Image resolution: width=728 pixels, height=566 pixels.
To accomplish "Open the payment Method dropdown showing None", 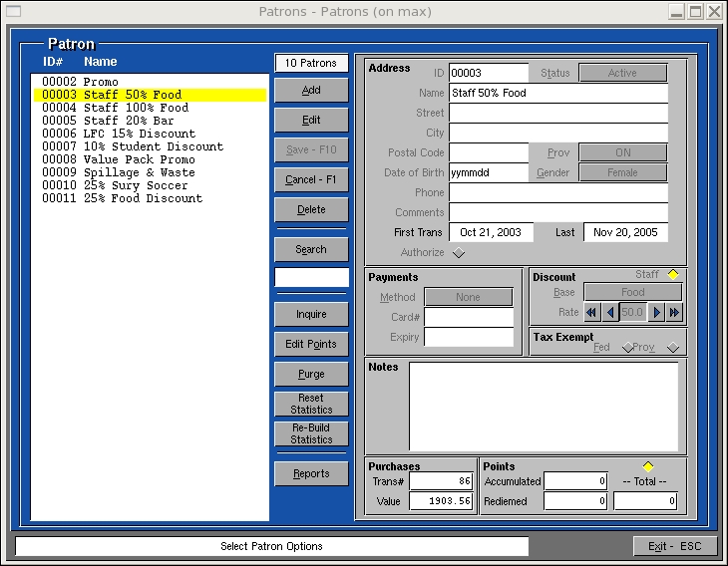I will coord(469,297).
